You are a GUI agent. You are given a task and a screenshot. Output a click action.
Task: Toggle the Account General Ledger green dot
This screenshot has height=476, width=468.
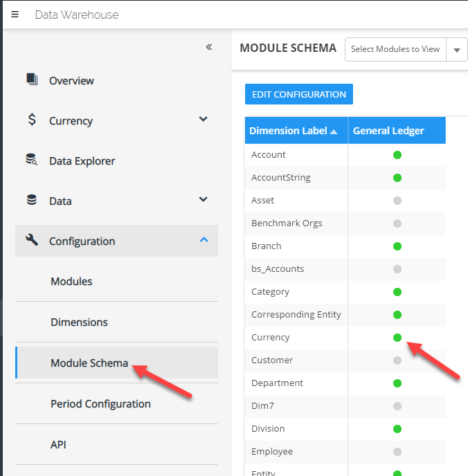pyautogui.click(x=397, y=155)
